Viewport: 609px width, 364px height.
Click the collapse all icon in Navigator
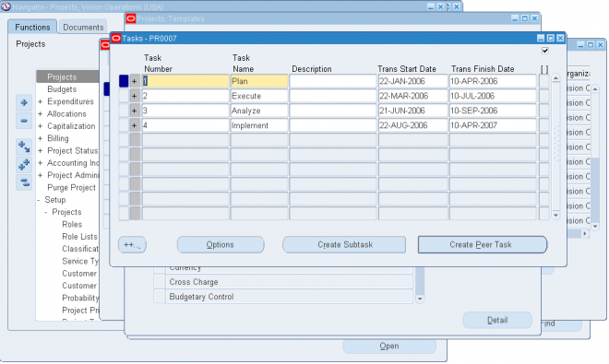click(24, 182)
